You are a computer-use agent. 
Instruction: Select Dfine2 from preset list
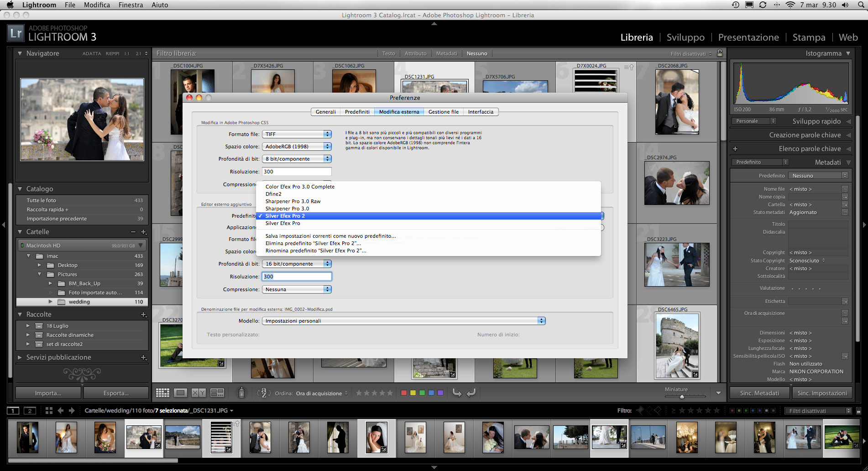273,194
